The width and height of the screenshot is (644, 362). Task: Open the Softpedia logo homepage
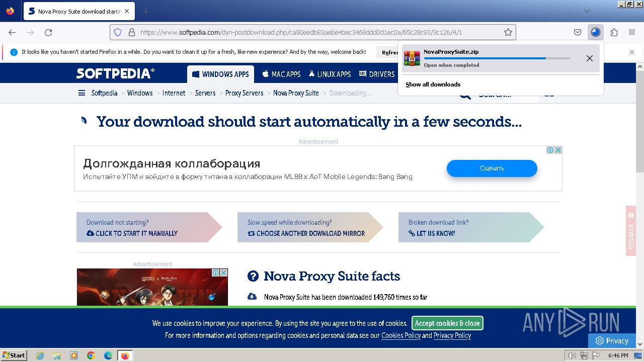point(115,73)
